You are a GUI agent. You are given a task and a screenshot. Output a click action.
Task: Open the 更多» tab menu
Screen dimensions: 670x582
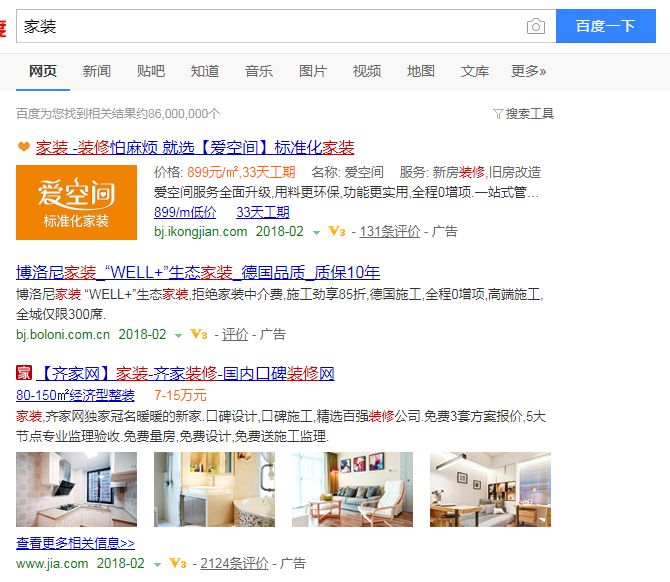529,71
